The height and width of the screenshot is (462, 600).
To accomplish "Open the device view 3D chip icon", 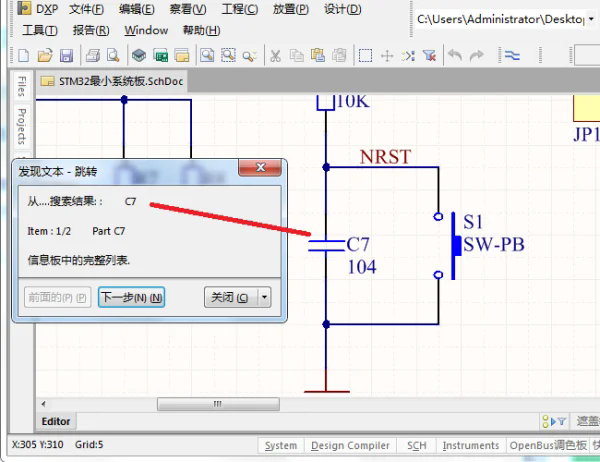I will coord(139,56).
